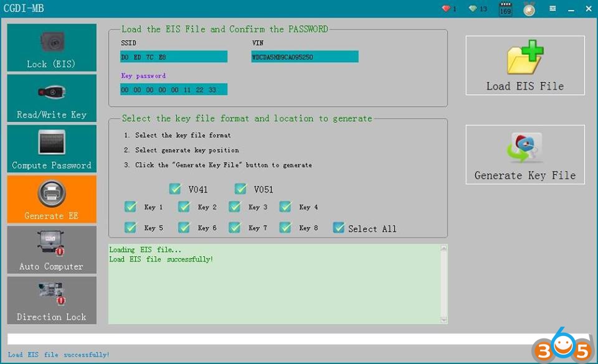598x364 pixels.
Task: Uncheck the Key 1 checkbox
Action: pyautogui.click(x=131, y=207)
